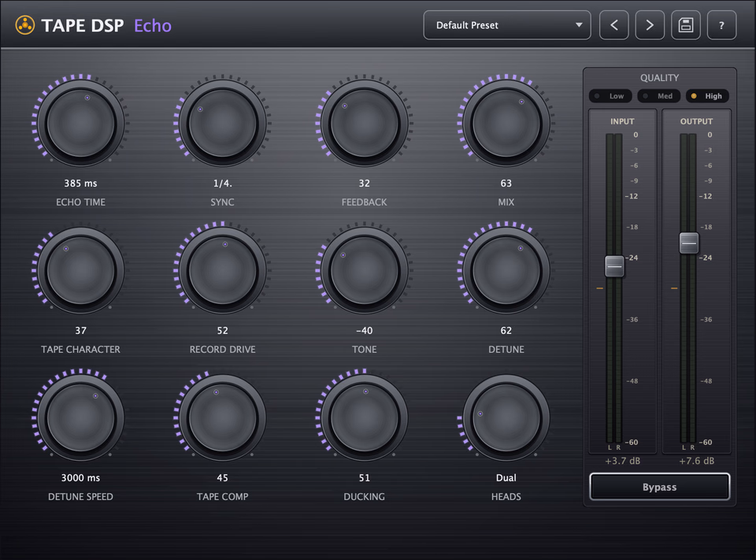Click the Tone knob

point(364,271)
